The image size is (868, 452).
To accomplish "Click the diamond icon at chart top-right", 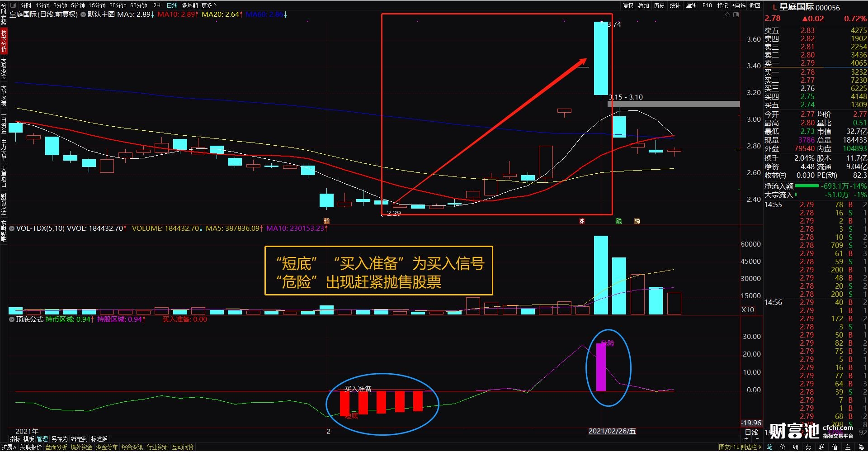I will [727, 15].
